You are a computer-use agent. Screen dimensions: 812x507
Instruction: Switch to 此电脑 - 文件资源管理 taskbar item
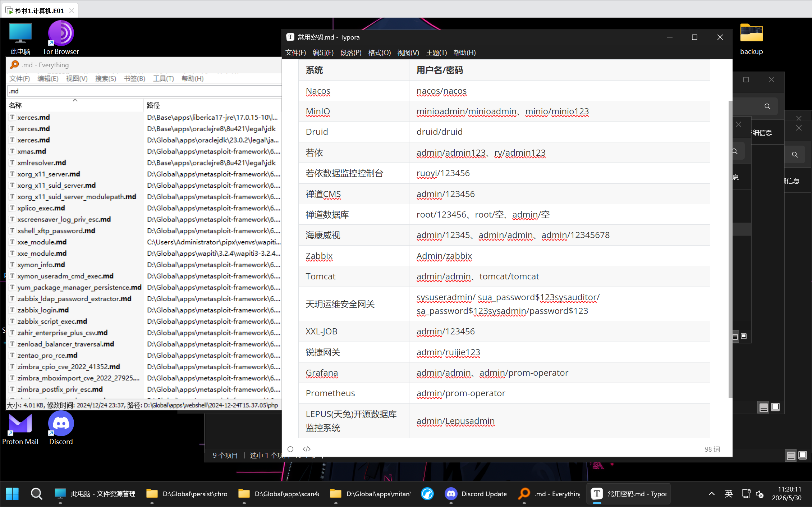95,494
